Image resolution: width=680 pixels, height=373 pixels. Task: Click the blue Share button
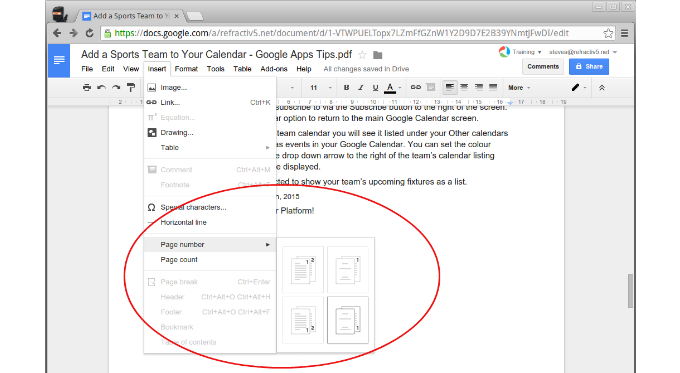(x=588, y=66)
